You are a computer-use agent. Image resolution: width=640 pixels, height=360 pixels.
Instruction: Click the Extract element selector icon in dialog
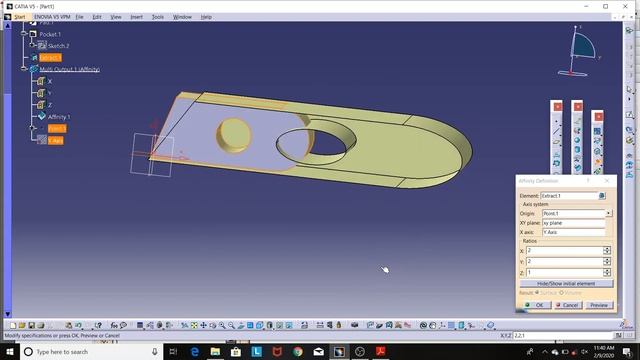click(x=602, y=196)
